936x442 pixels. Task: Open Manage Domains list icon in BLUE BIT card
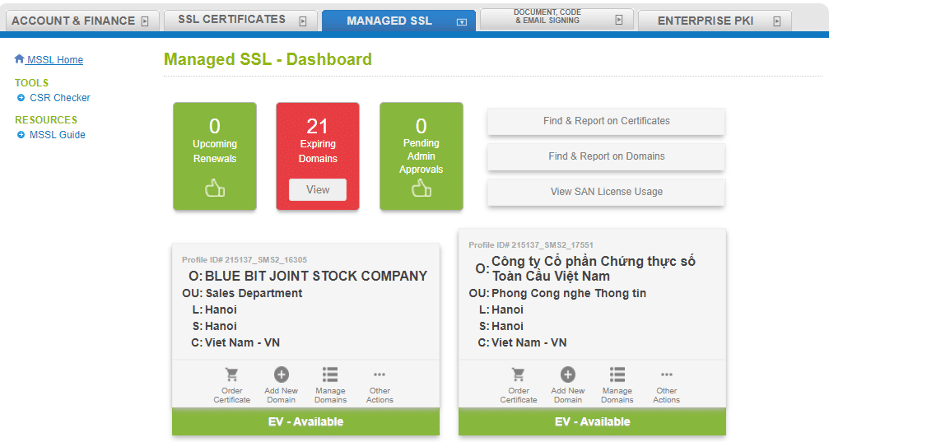[330, 375]
